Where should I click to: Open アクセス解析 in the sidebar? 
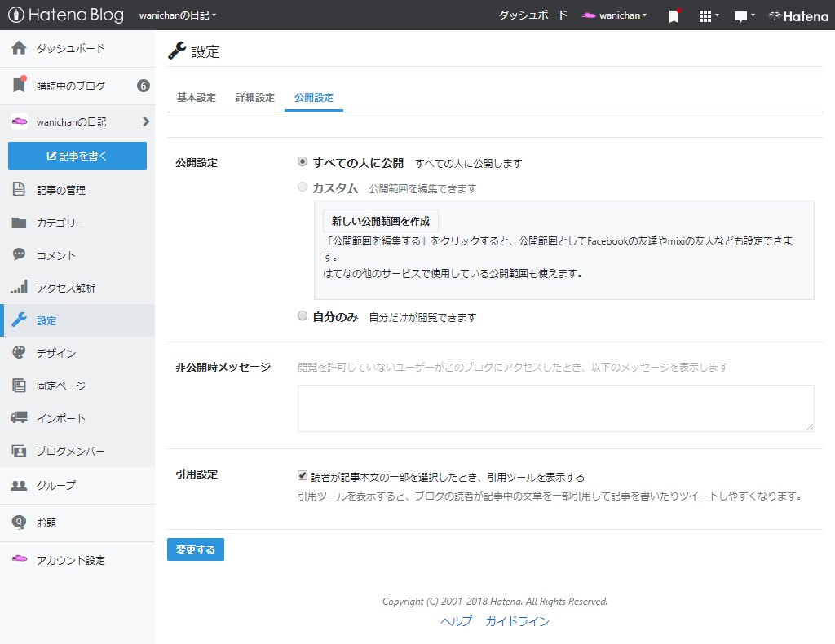pos(77,288)
